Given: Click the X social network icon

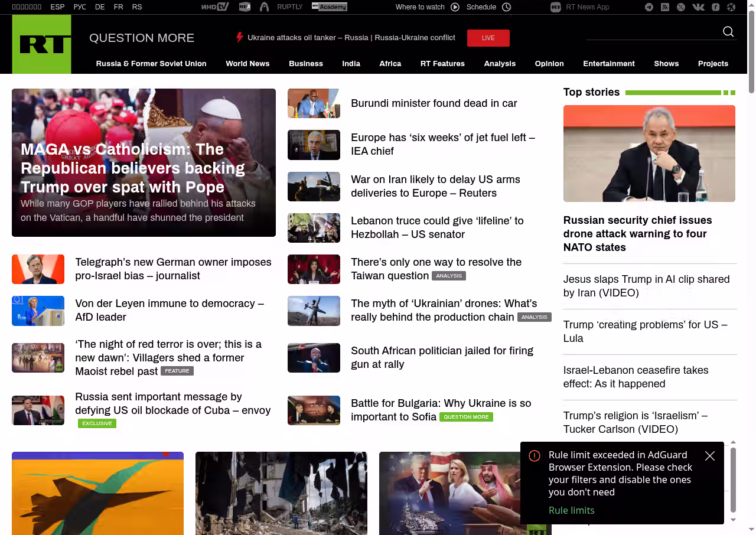Looking at the screenshot, I should tap(681, 7).
